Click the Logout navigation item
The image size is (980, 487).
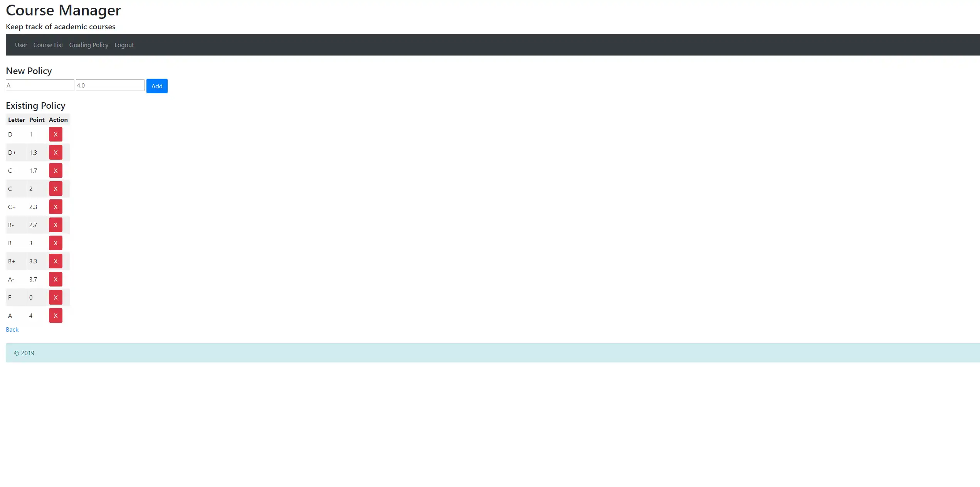pyautogui.click(x=124, y=44)
